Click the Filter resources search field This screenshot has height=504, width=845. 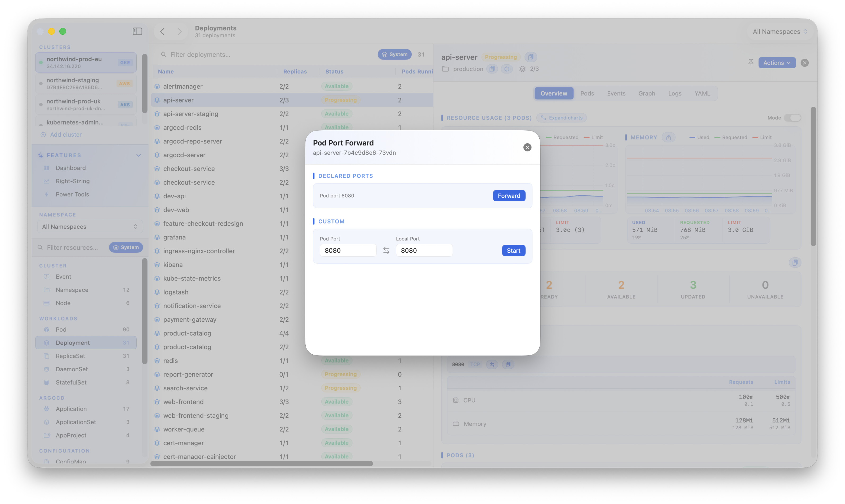pyautogui.click(x=72, y=247)
